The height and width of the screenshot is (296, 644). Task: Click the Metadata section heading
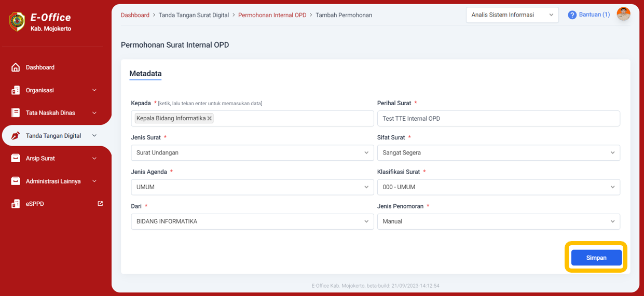(145, 74)
